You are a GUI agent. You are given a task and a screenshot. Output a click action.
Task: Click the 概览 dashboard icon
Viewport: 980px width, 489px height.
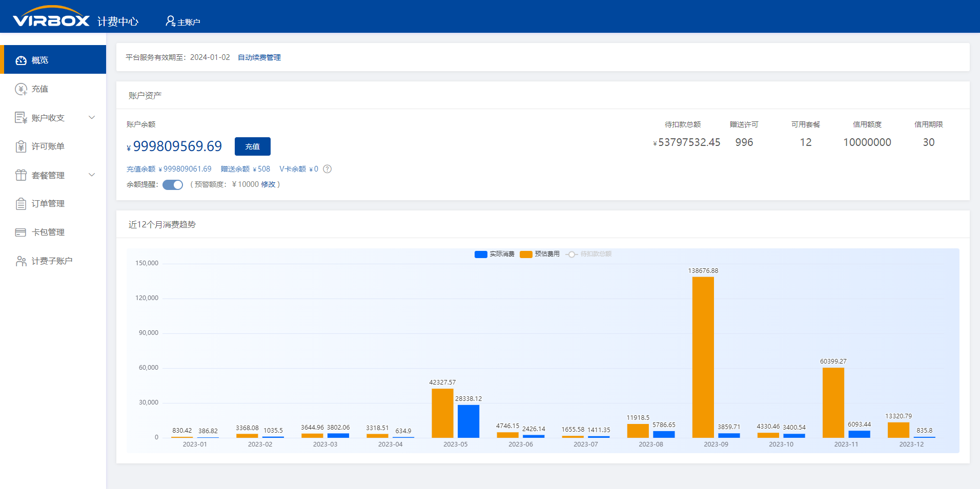(x=21, y=60)
